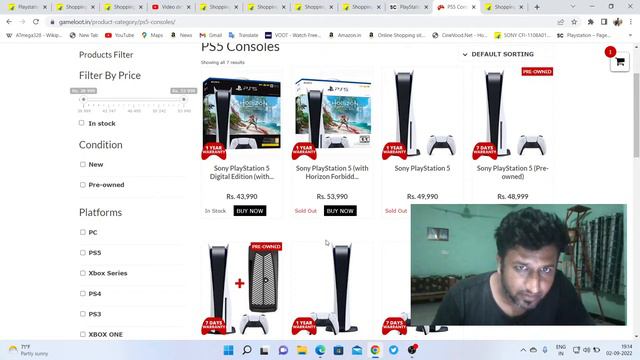The image size is (640, 360).
Task: Check the In stock filter
Action: pos(82,123)
